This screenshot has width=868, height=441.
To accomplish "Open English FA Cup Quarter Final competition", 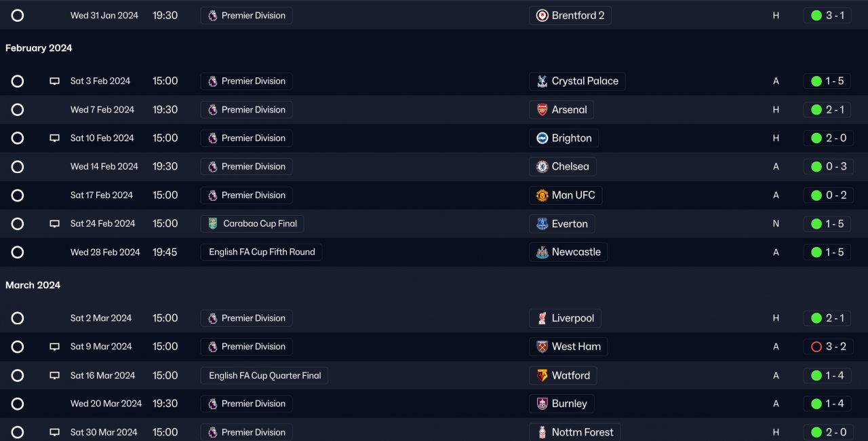I will [x=264, y=376].
